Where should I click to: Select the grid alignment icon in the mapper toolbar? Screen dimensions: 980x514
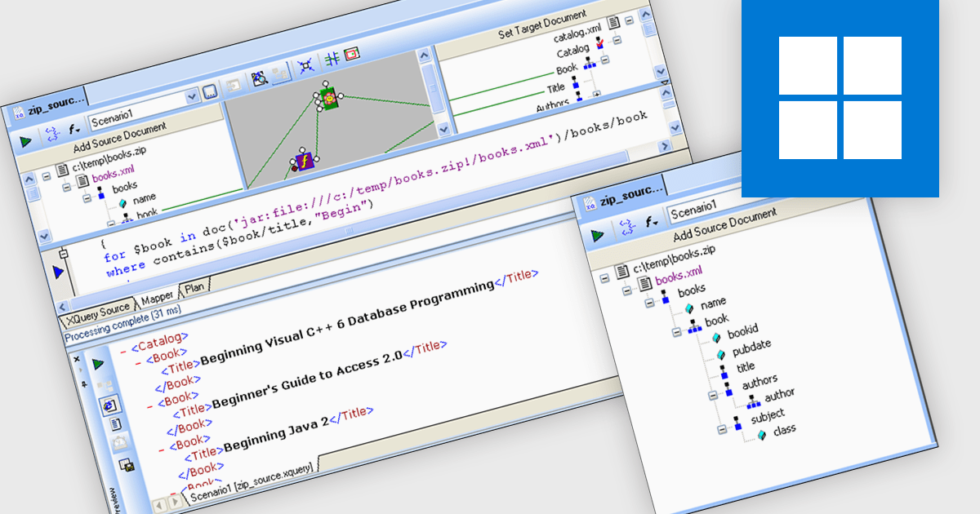tap(331, 56)
